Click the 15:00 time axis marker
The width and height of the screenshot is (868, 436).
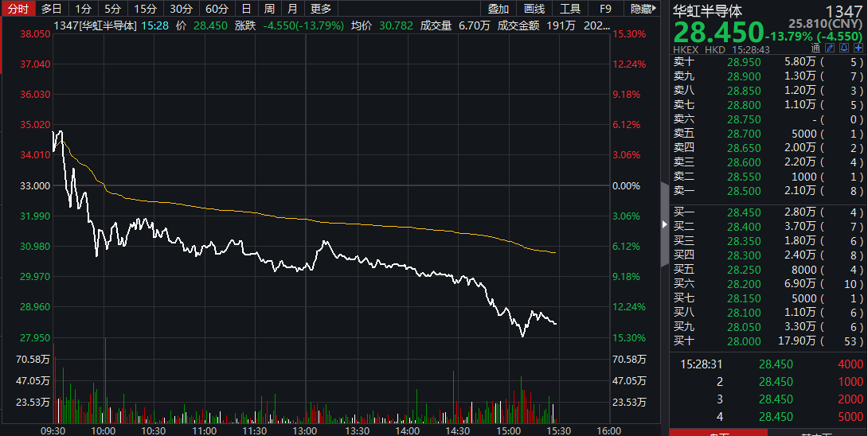point(508,431)
